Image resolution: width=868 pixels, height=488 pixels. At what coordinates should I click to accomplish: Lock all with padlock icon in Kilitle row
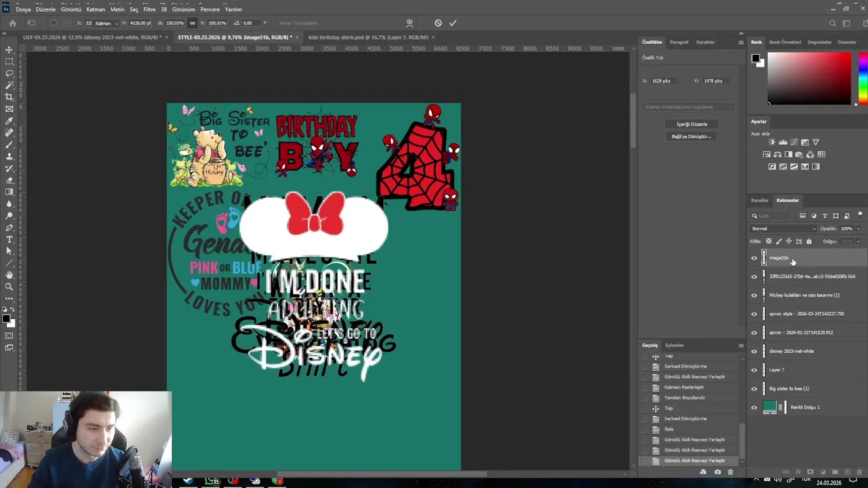(808, 241)
